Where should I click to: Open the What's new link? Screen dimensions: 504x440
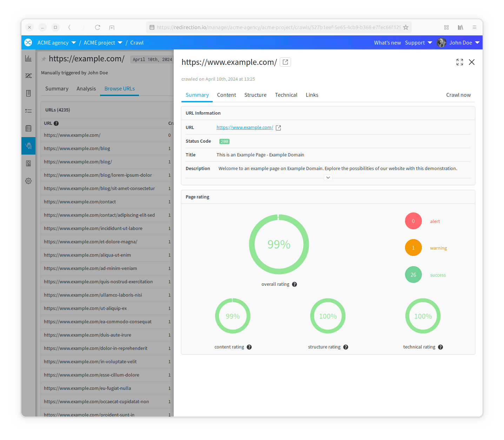point(387,42)
